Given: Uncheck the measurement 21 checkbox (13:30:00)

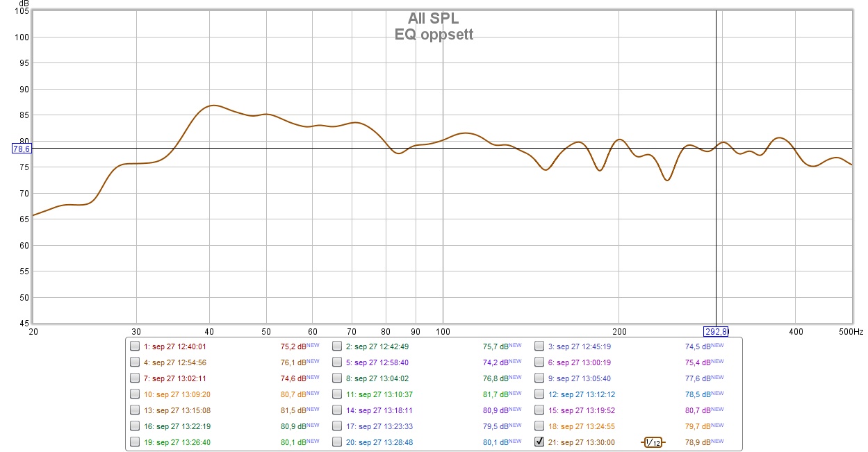Looking at the screenshot, I should tap(539, 442).
